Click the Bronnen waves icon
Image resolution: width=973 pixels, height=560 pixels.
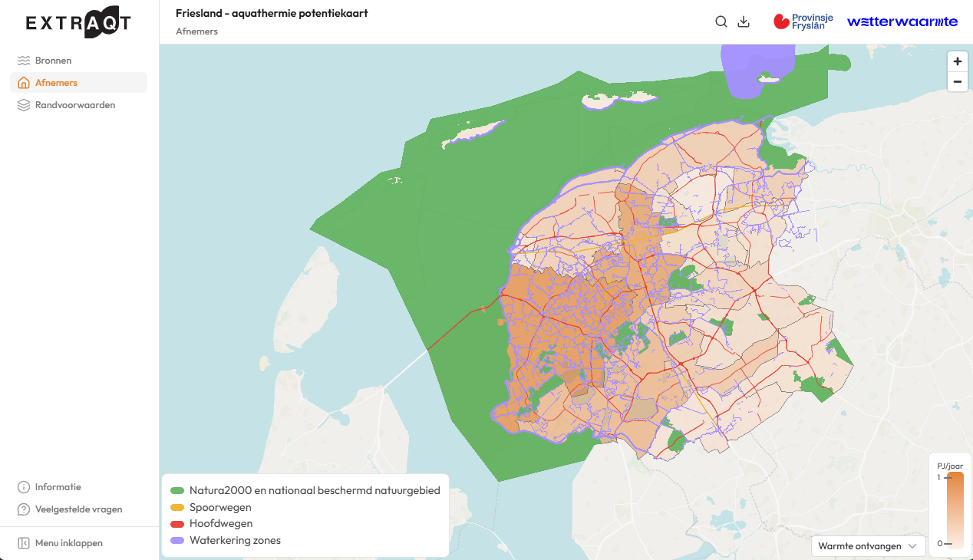[x=23, y=61]
